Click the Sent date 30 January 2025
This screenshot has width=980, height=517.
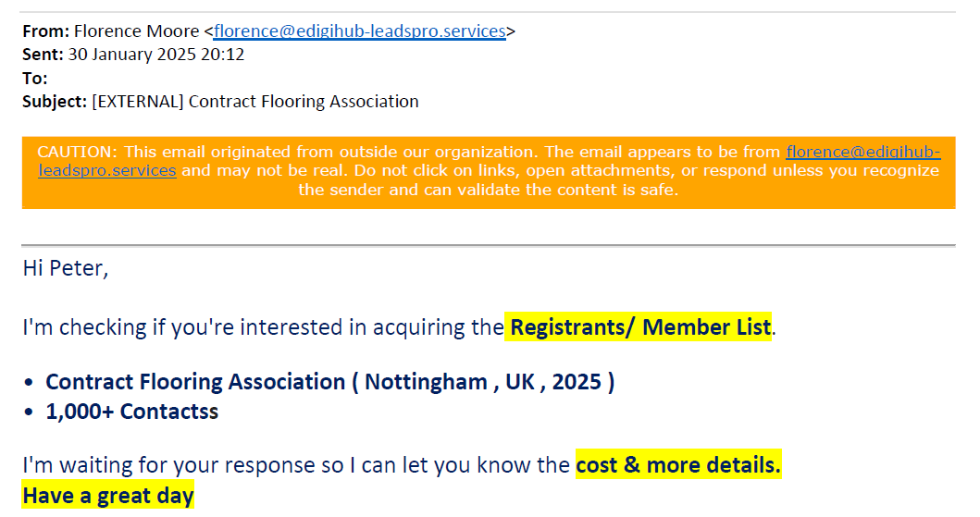(x=155, y=55)
